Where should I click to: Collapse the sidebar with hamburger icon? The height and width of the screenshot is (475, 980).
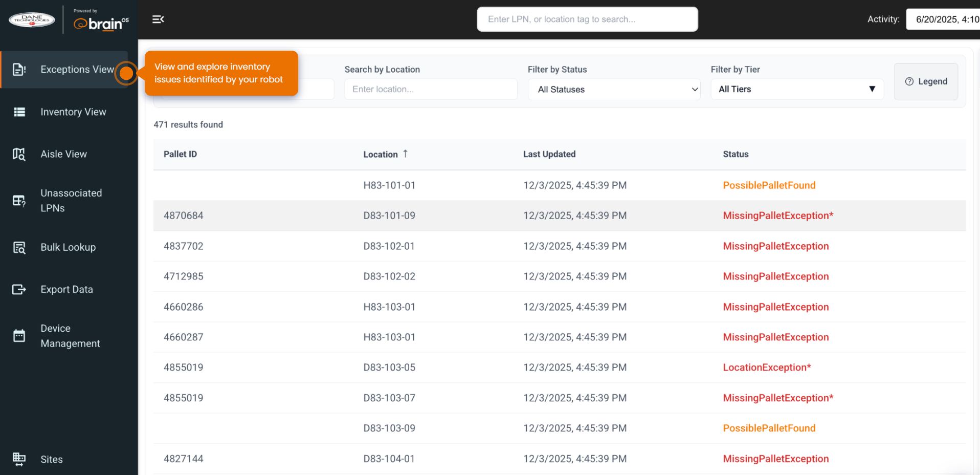[158, 19]
